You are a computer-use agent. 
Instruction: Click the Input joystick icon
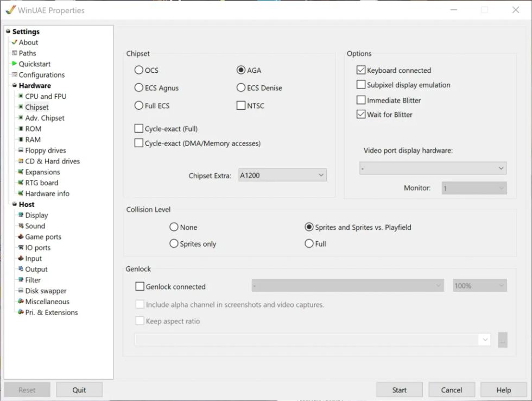[21, 258]
